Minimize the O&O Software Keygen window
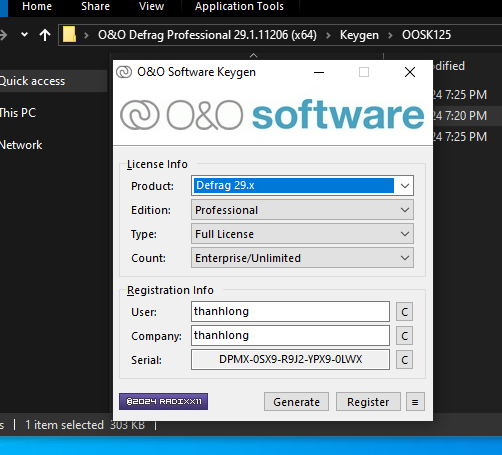 tap(319, 72)
